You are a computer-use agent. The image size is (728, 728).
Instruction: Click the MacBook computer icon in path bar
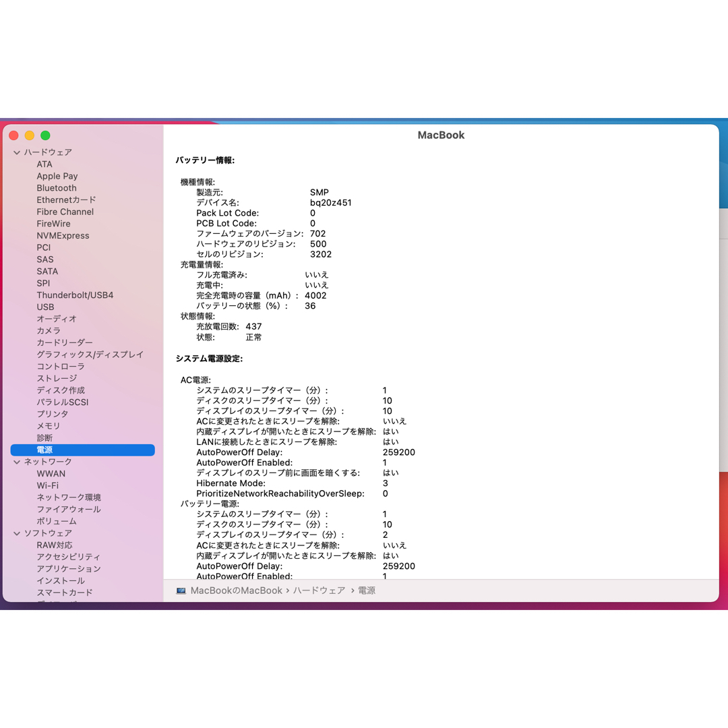click(x=181, y=590)
